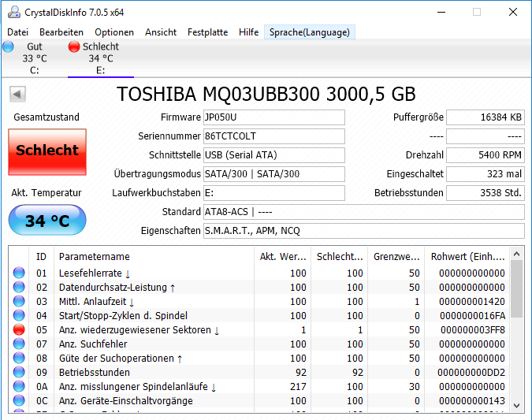Click the Eingeschaltet value 323 mal
The height and width of the screenshot is (420, 532).
point(485,174)
